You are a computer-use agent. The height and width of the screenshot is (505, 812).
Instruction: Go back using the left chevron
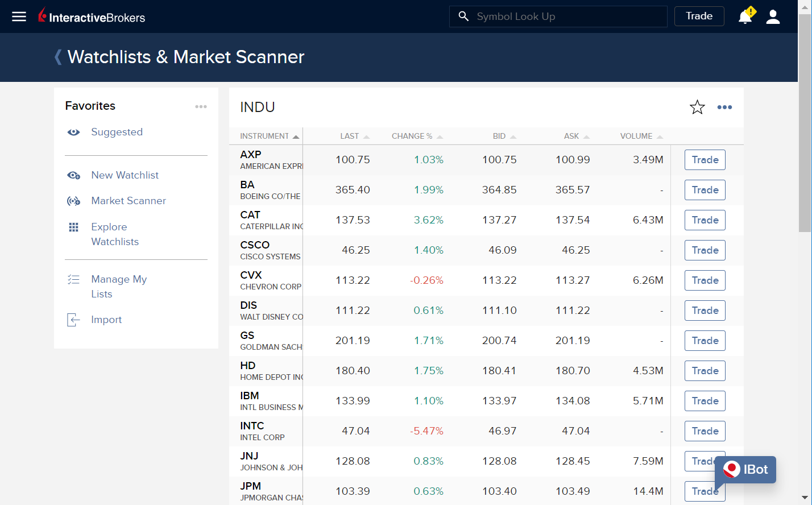tap(58, 57)
